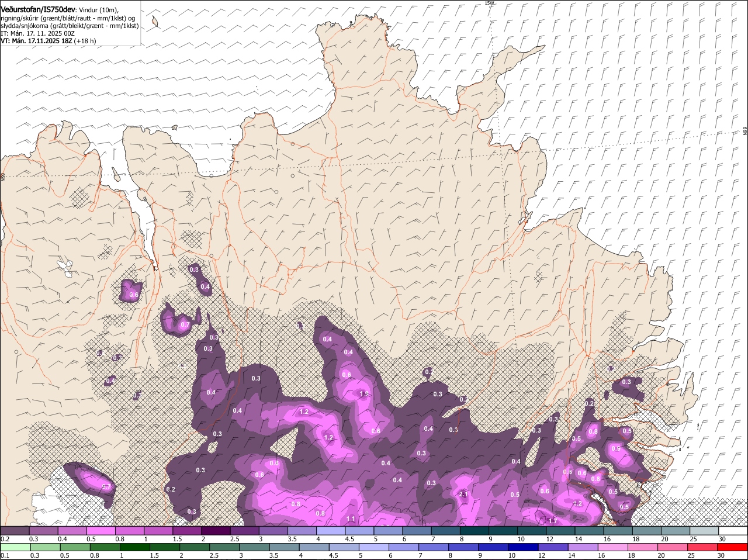Pick the upper-row teal swatch starting at 10
Image resolution: width=748 pixels, height=560 pixels.
pyautogui.click(x=531, y=531)
